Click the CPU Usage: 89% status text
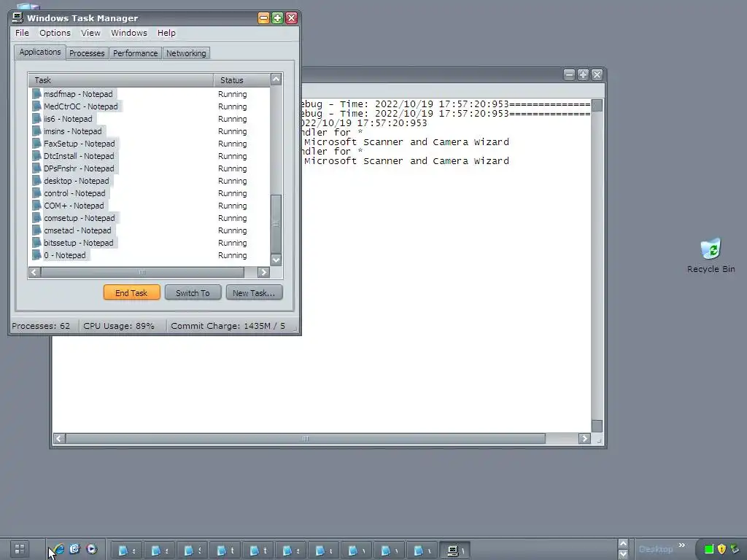The height and width of the screenshot is (560, 747). pyautogui.click(x=119, y=326)
